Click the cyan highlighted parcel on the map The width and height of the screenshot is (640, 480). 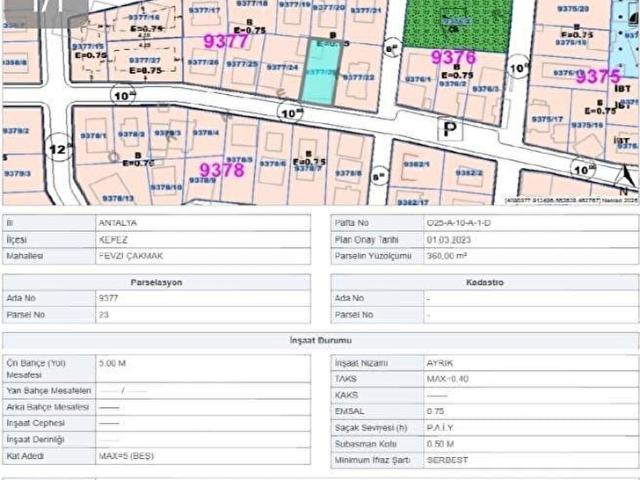click(320, 72)
